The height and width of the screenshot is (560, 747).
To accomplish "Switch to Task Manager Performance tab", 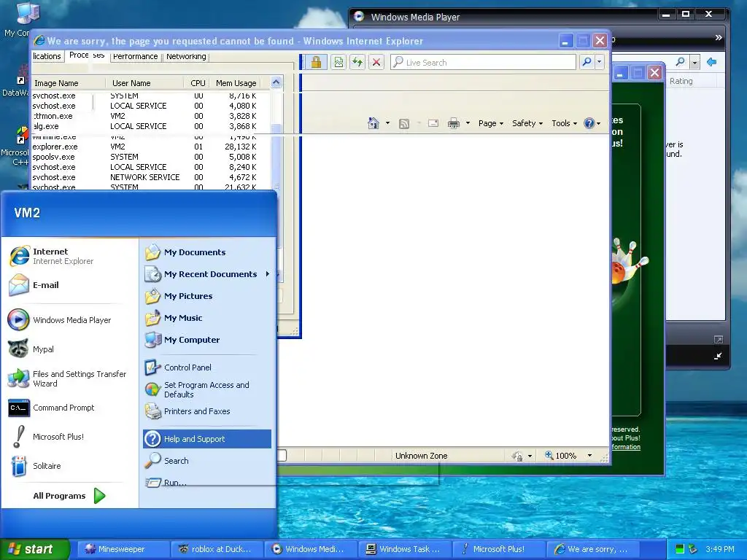I will pyautogui.click(x=135, y=56).
